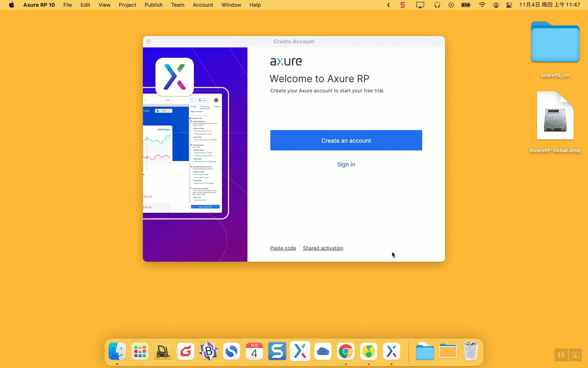Open Finder from the Dock
This screenshot has width=588, height=368.
coord(117,351)
